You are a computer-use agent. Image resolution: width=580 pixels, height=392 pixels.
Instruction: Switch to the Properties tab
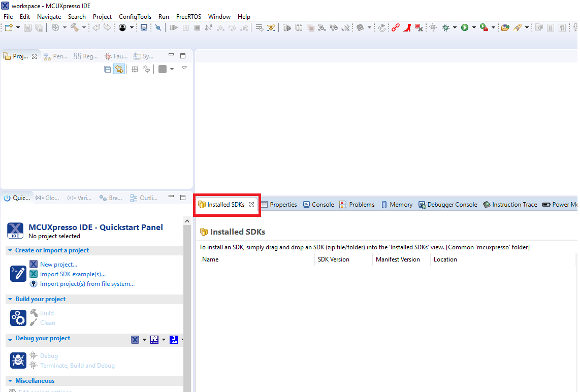(279, 205)
